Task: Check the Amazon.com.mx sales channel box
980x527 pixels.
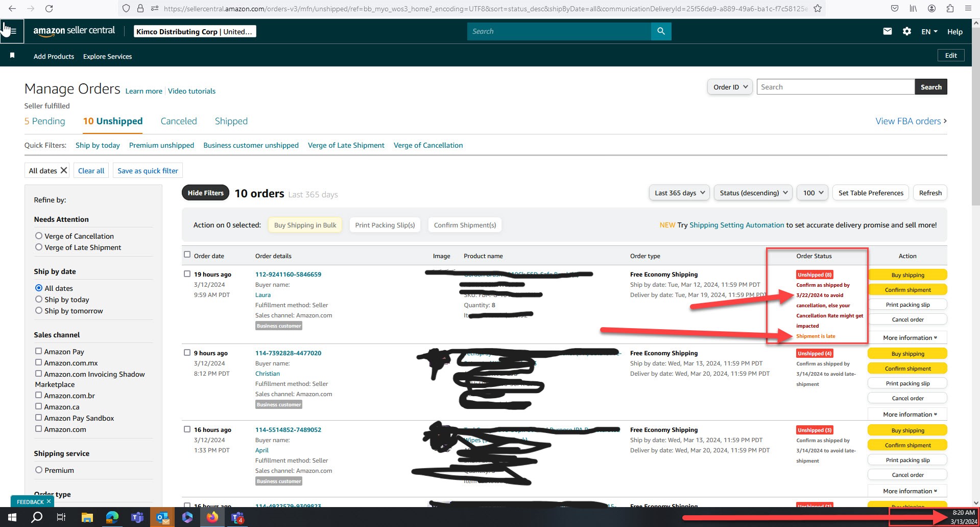Action: (38, 362)
